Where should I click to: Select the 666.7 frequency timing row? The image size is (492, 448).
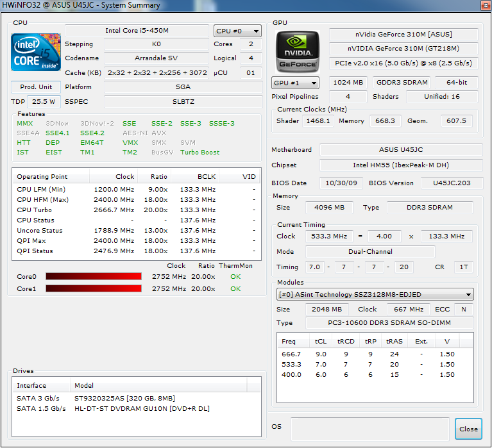coord(375,354)
